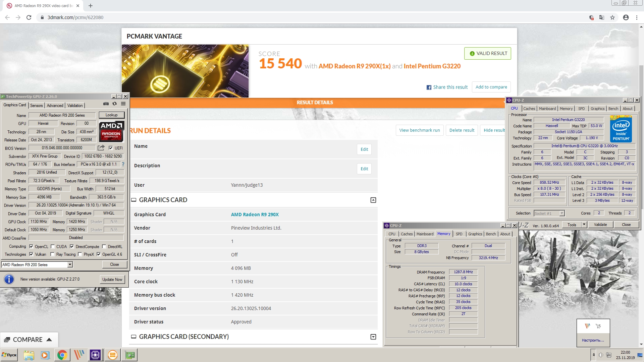The height and width of the screenshot is (362, 644).
Task: Click the Bus Interface question mark icon
Action: point(123,164)
